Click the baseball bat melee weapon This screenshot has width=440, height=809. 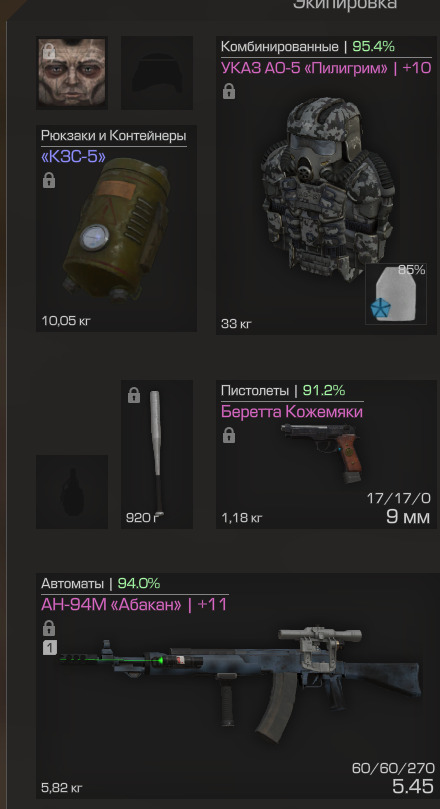tap(157, 454)
